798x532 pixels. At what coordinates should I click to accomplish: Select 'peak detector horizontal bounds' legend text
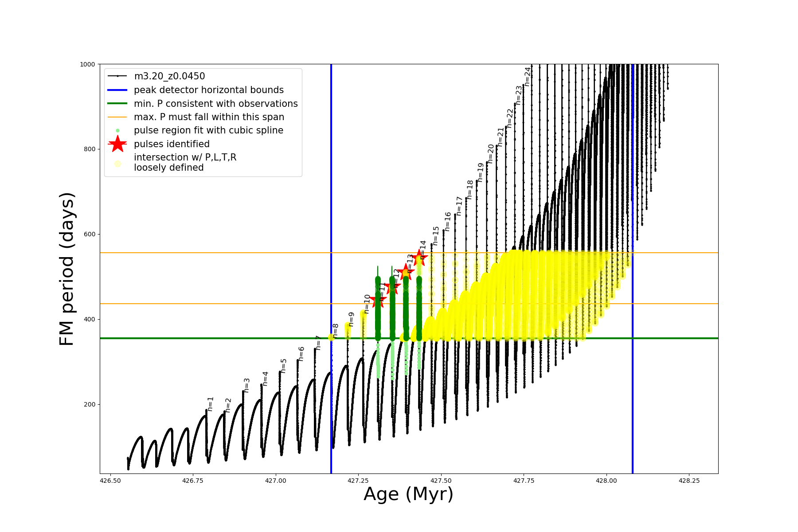pos(209,90)
